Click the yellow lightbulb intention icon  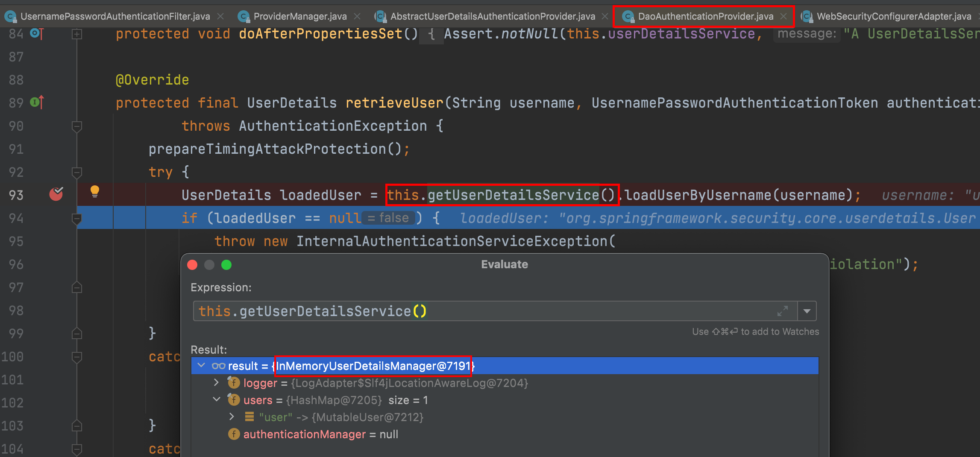click(x=95, y=191)
